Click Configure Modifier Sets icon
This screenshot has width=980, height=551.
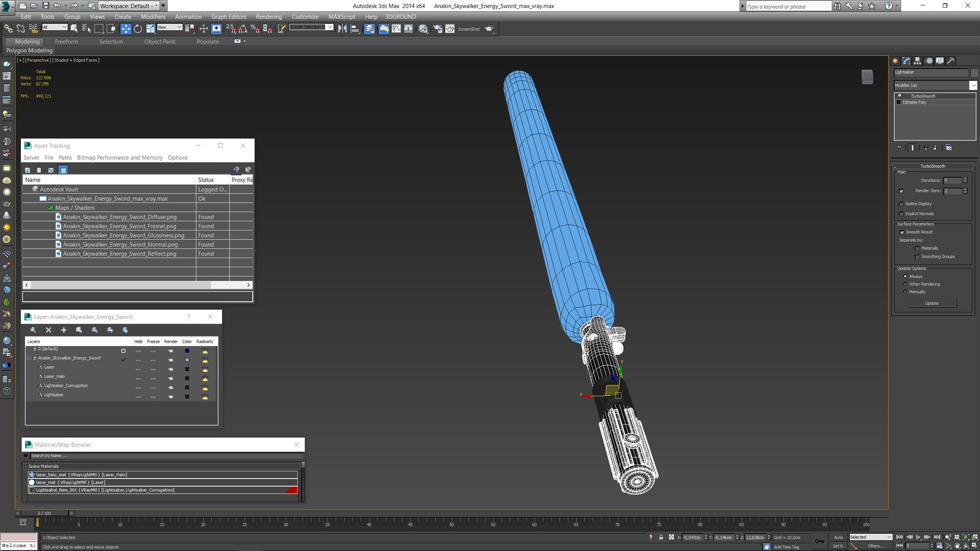[x=948, y=148]
